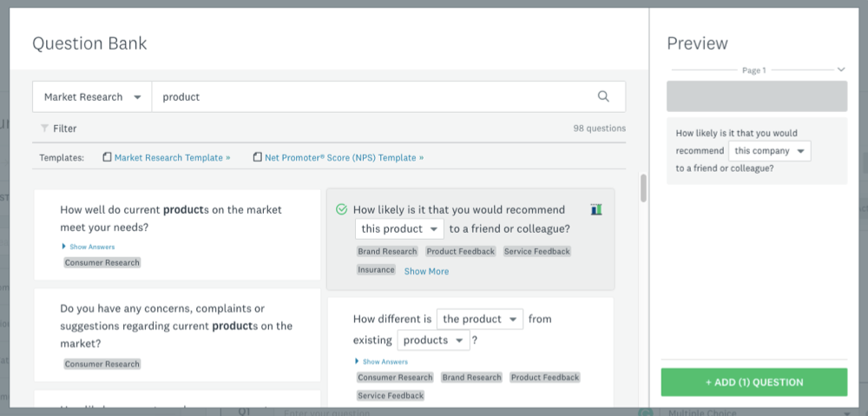Open the 'the product' dropdown

[x=480, y=319]
